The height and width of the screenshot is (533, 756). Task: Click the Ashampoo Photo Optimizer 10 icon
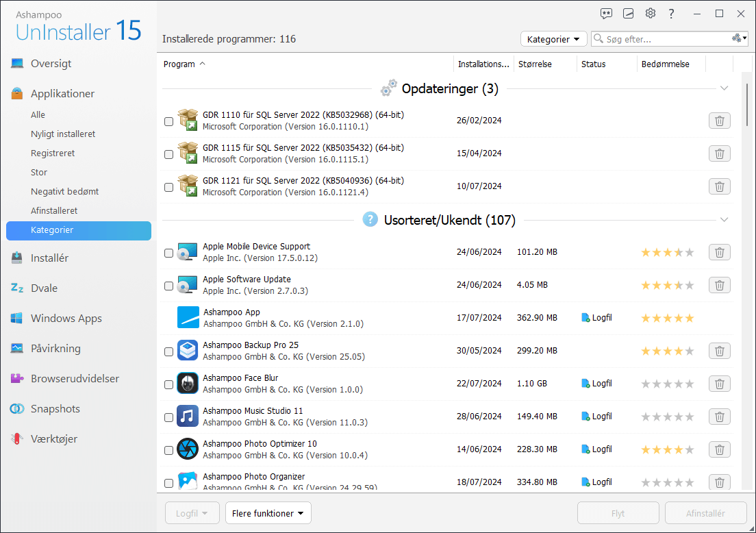[x=188, y=449]
